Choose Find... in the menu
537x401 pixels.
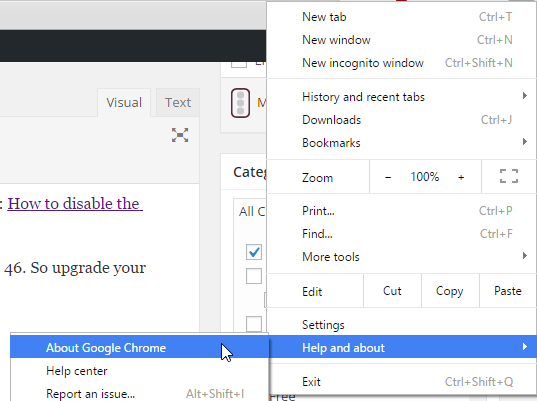click(401, 234)
